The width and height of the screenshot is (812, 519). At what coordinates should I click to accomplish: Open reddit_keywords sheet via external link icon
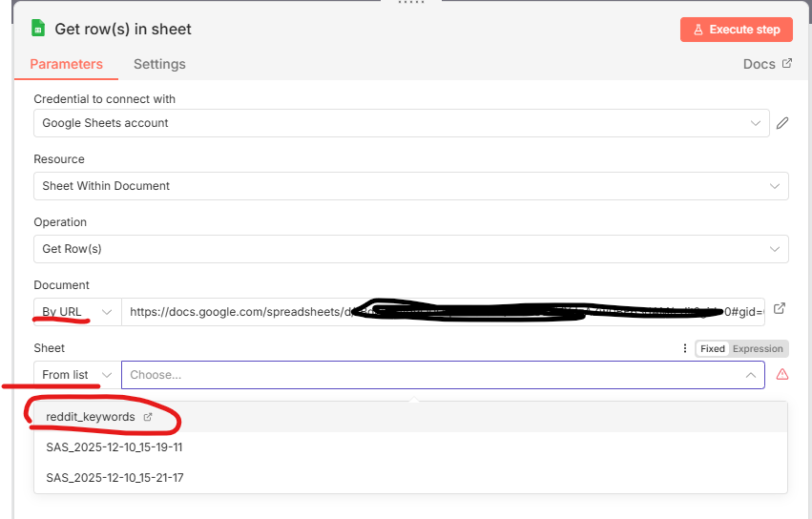pyautogui.click(x=148, y=417)
